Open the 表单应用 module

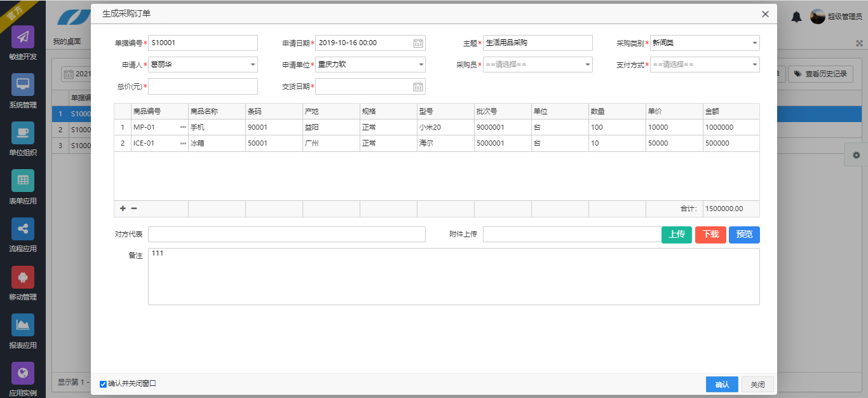click(22, 181)
